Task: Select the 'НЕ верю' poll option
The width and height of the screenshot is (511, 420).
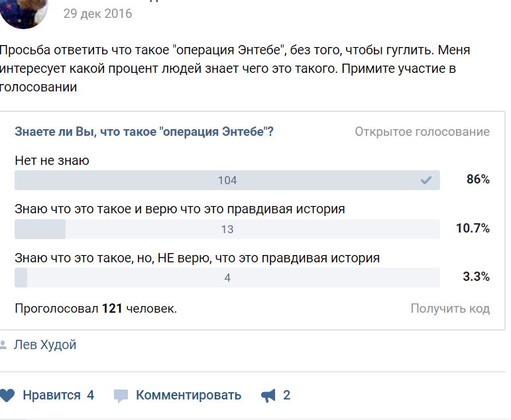Action: click(197, 258)
